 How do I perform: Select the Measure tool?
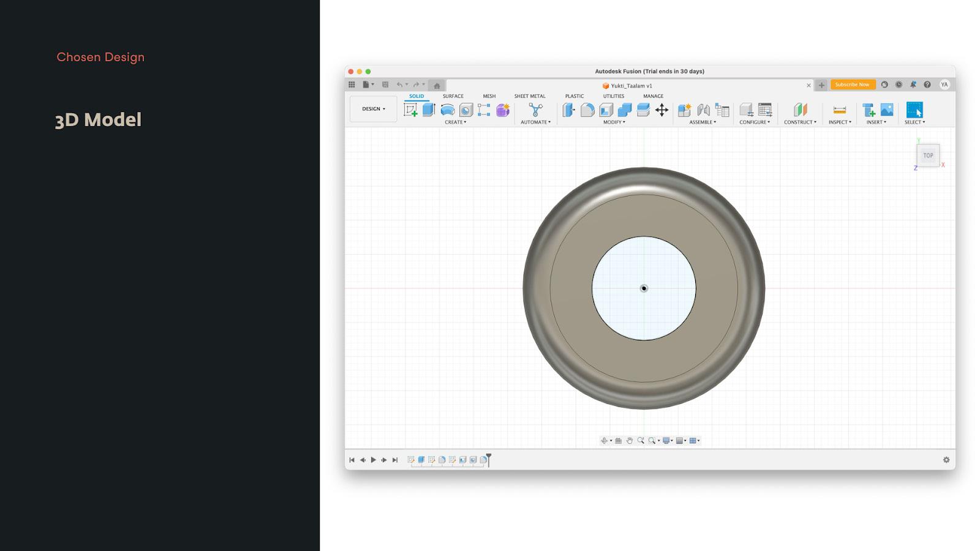pyautogui.click(x=840, y=110)
